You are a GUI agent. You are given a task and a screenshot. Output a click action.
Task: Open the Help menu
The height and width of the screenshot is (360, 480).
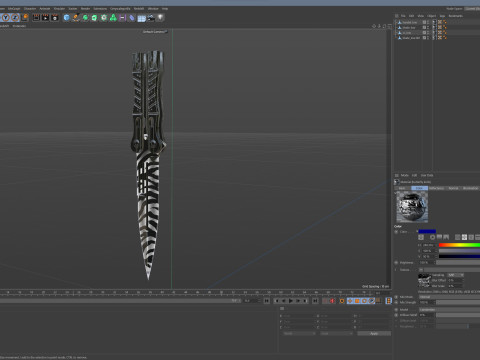coord(165,8)
